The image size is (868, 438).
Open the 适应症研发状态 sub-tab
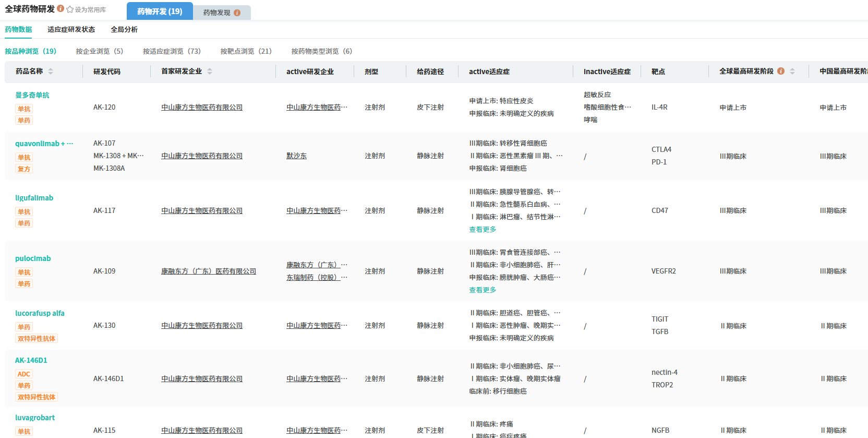click(x=71, y=29)
